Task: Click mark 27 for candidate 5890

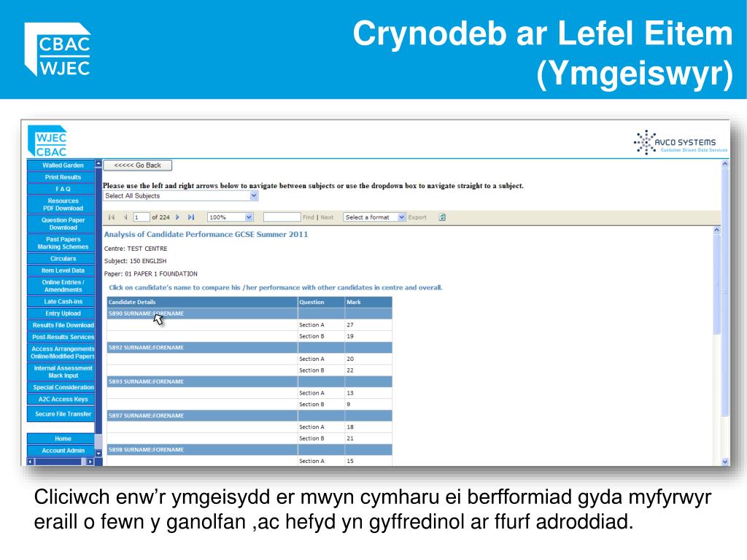Action: (350, 324)
